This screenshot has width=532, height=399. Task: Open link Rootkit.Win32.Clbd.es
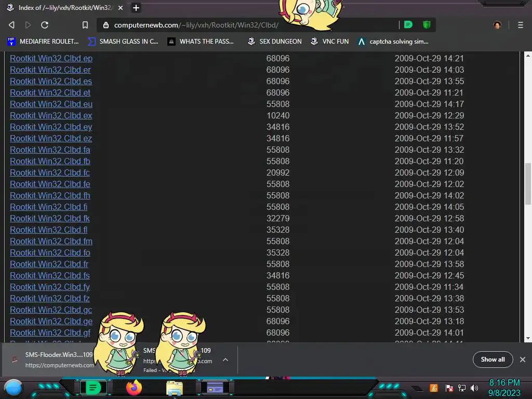point(51,82)
